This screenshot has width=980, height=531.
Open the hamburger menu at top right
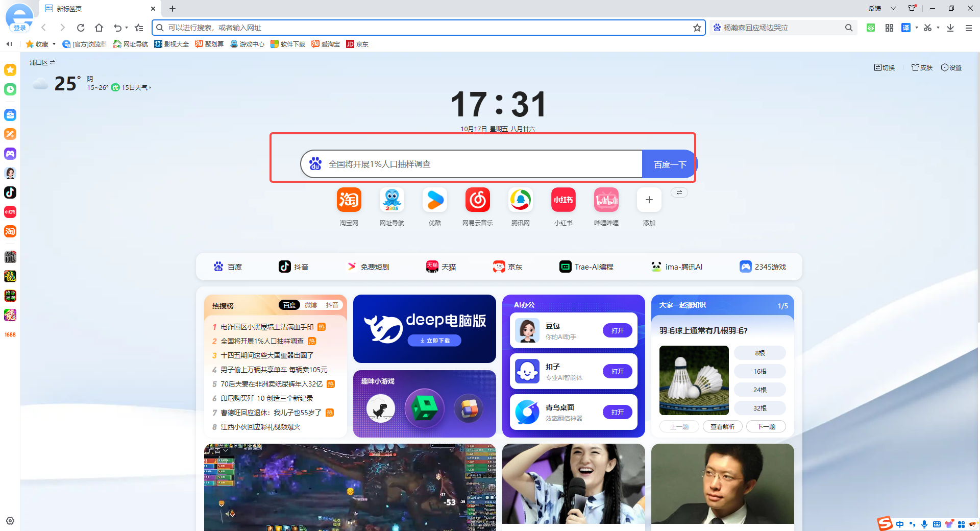tap(968, 28)
